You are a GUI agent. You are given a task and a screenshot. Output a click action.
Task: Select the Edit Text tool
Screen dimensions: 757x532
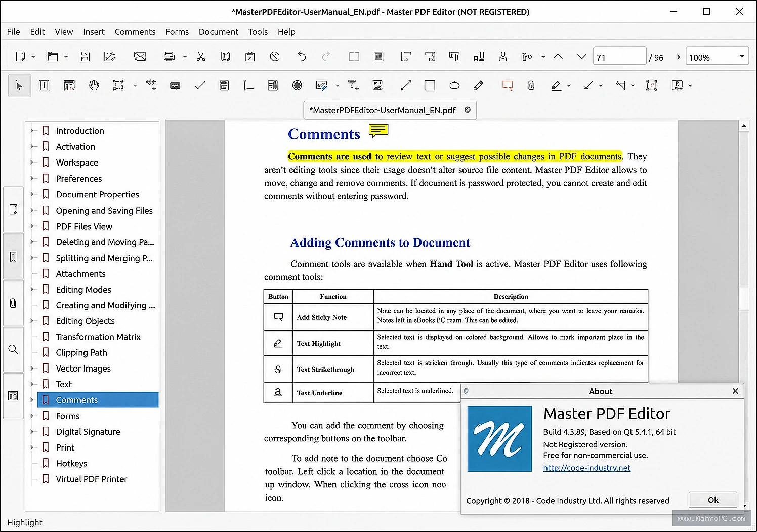tap(45, 86)
